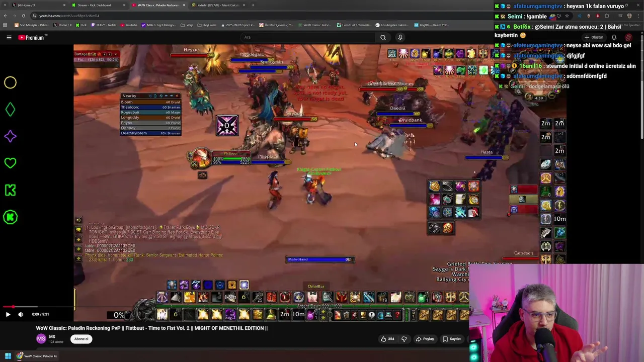Open WoW Classic Tailor bookmark
Screen dimensions: 644x362
coord(315,25)
